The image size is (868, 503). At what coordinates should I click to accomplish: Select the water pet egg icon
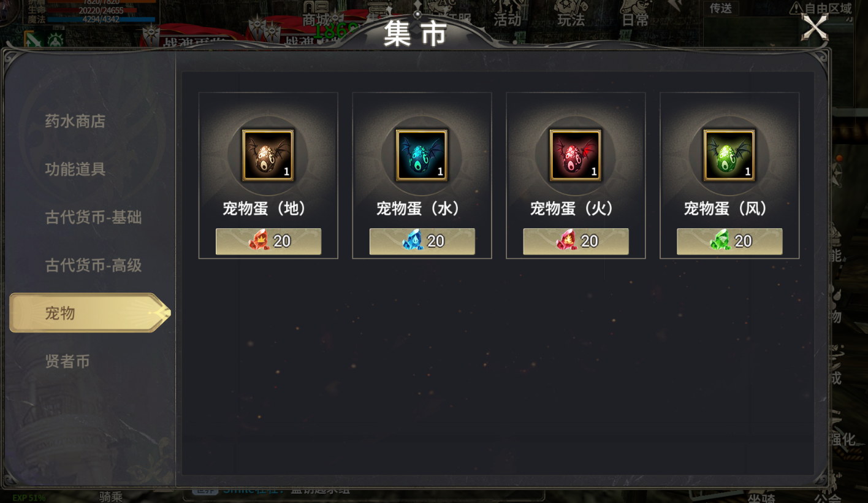[x=422, y=155]
